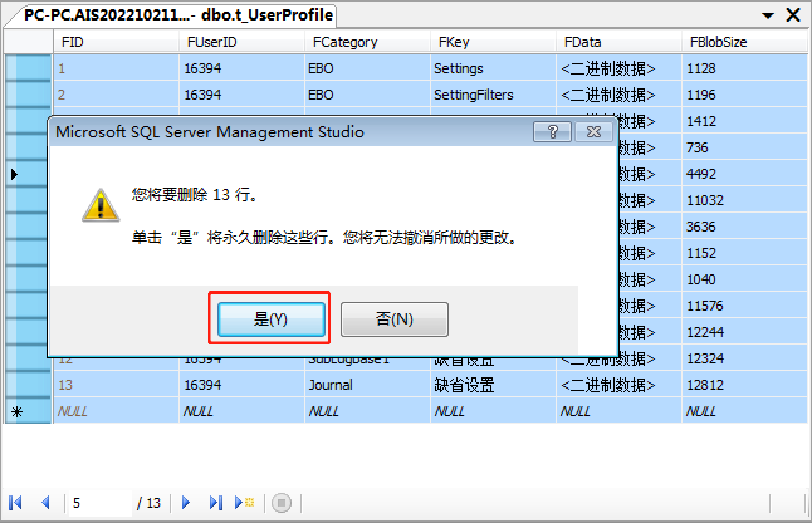Screen dimensions: 812x523
Task: Click the FBlobSize column header
Action: [718, 42]
